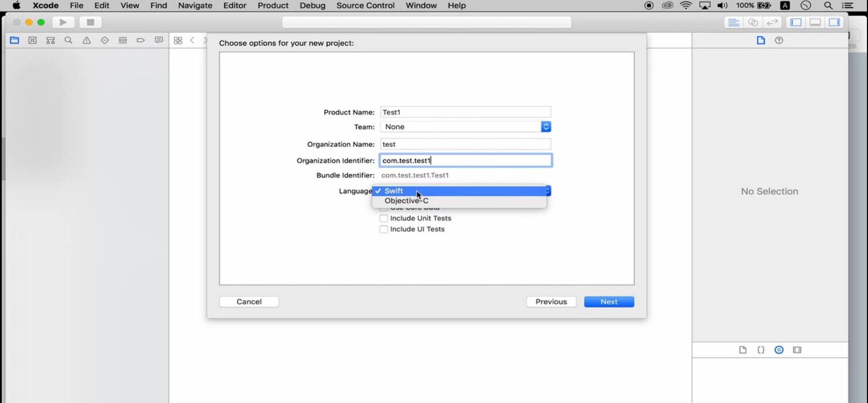
Task: Select Swift in the Language list
Action: [x=459, y=191]
